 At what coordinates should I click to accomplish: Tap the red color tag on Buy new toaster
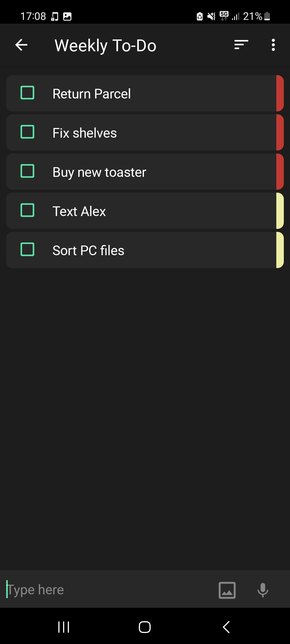(280, 172)
